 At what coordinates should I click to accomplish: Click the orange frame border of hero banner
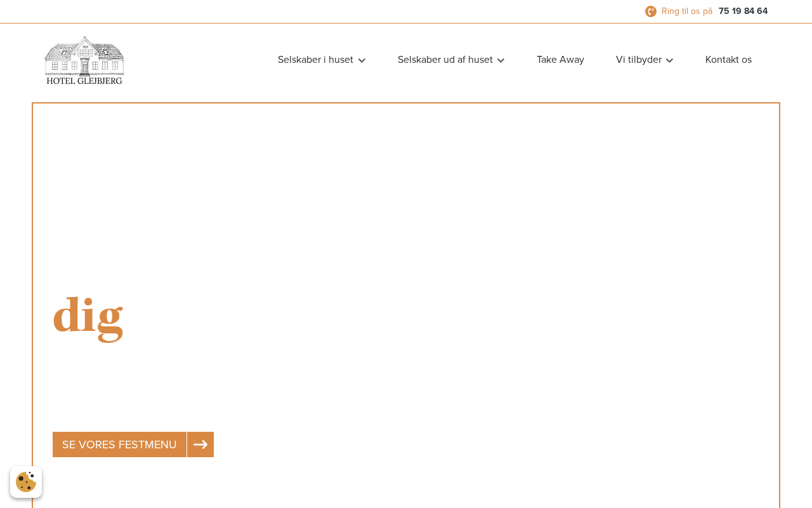(406, 103)
